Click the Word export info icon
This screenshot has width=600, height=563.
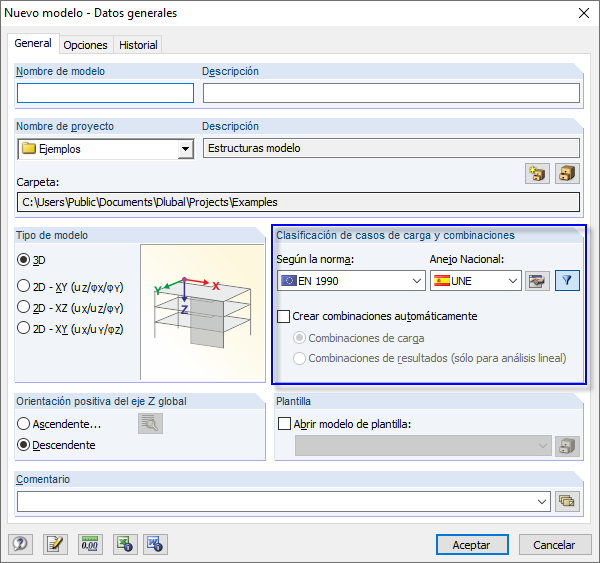[x=155, y=544]
